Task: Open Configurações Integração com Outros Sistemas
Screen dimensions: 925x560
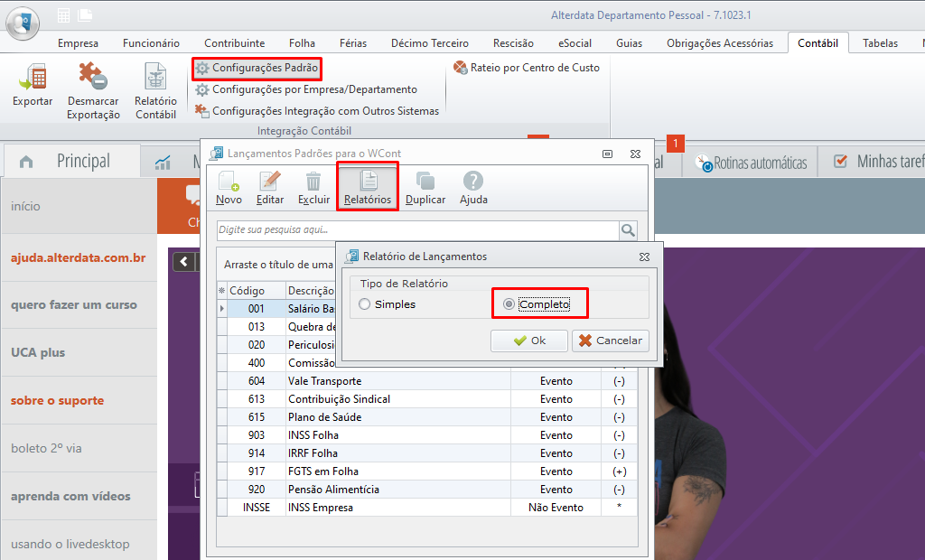Action: (x=317, y=111)
